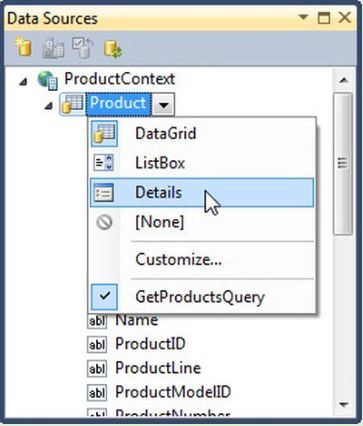Viewport: 363px width, 426px height.
Task: Collapse the Product tree node
Action: (49, 106)
